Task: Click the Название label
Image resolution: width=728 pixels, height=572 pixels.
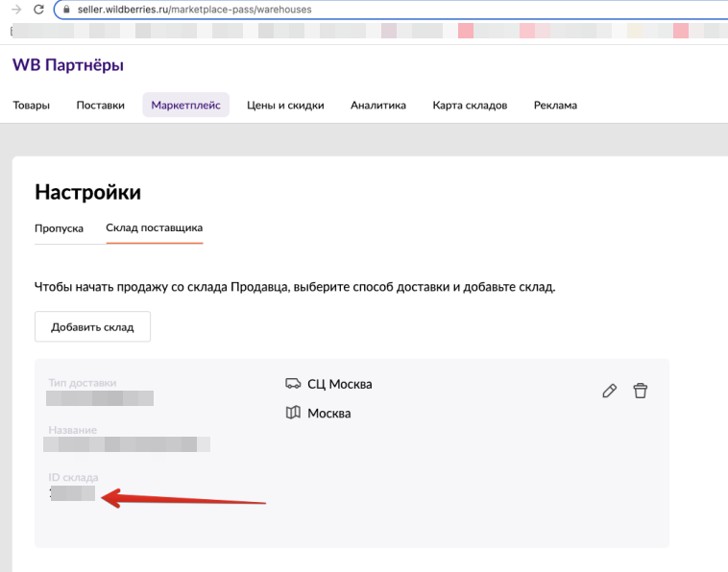Action: [x=73, y=430]
